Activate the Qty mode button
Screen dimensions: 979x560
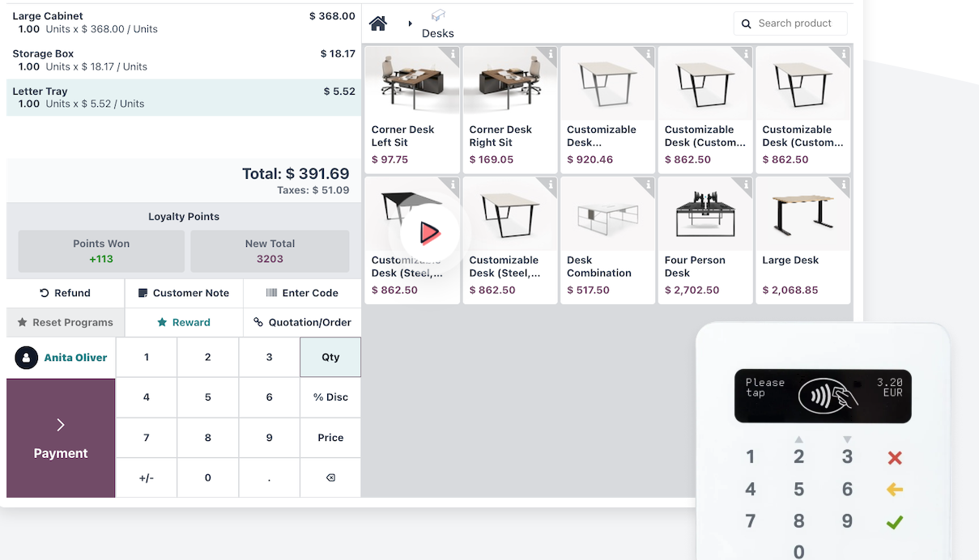coord(330,357)
